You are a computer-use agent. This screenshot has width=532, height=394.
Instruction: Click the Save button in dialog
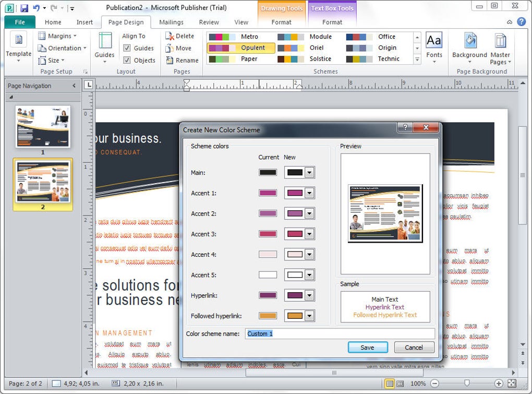point(368,347)
